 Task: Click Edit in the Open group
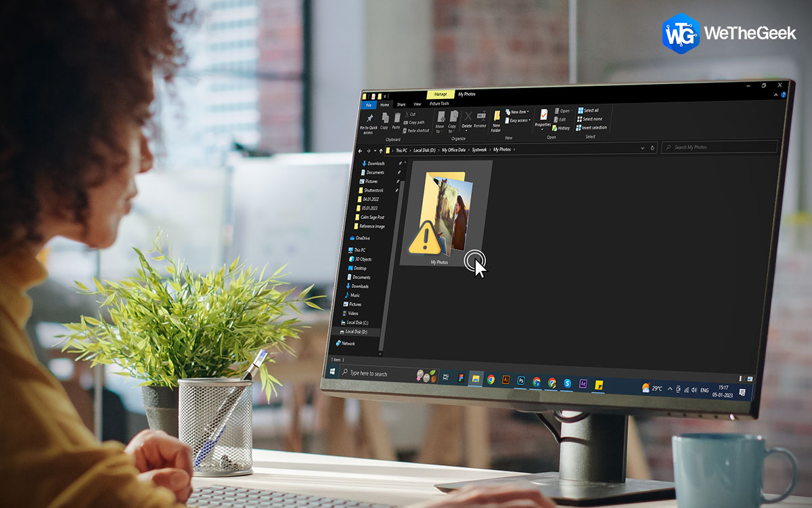[x=561, y=119]
